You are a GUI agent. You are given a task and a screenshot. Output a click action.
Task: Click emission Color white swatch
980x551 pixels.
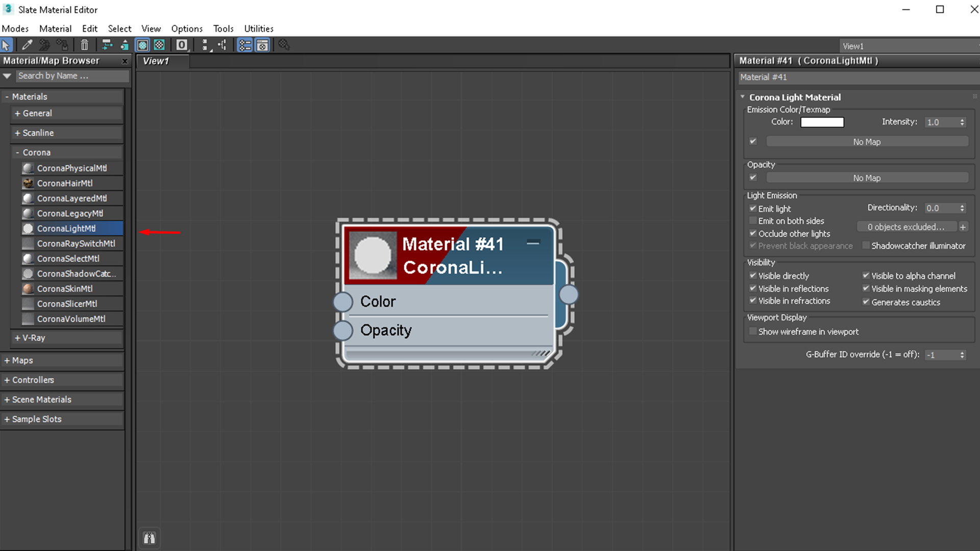tap(822, 122)
